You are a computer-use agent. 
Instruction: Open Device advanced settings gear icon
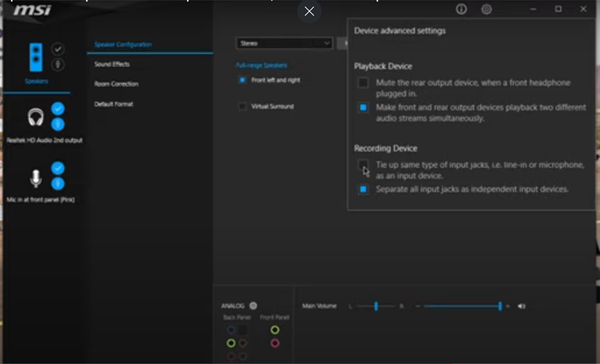coord(486,9)
